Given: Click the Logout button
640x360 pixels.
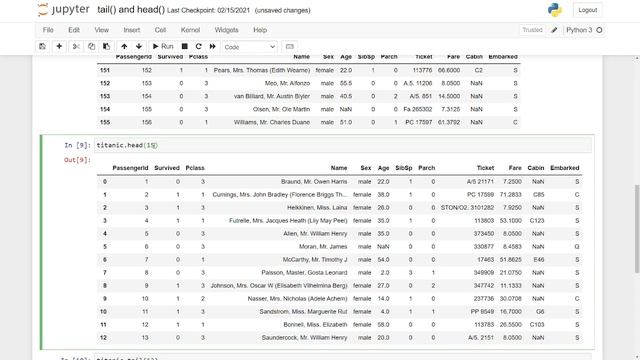Looking at the screenshot, I should (x=588, y=10).
